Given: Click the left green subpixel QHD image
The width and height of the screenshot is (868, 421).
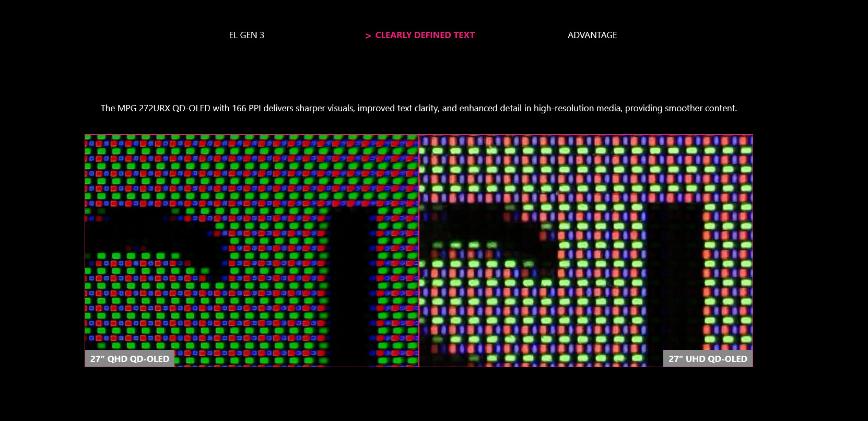Looking at the screenshot, I should (251, 167).
